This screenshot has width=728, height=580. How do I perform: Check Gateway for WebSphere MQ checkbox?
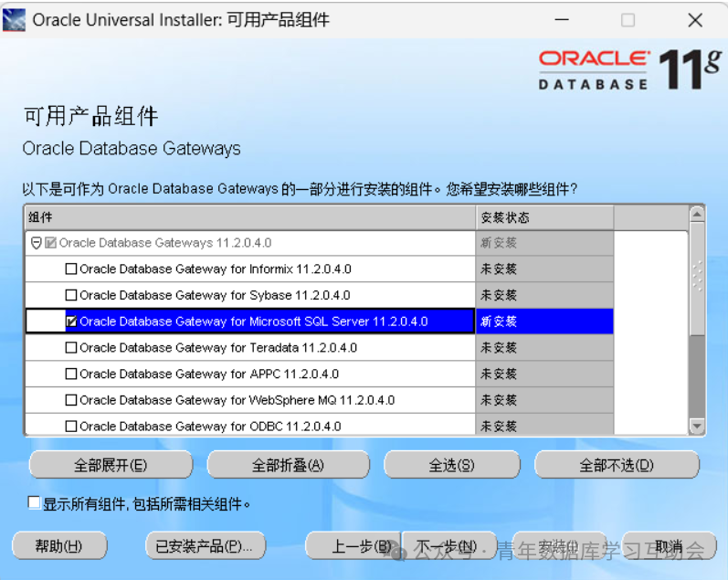click(x=71, y=400)
